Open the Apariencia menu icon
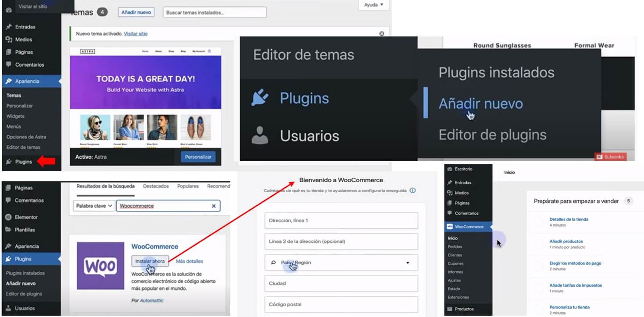The width and height of the screenshot is (644, 317). [7, 81]
